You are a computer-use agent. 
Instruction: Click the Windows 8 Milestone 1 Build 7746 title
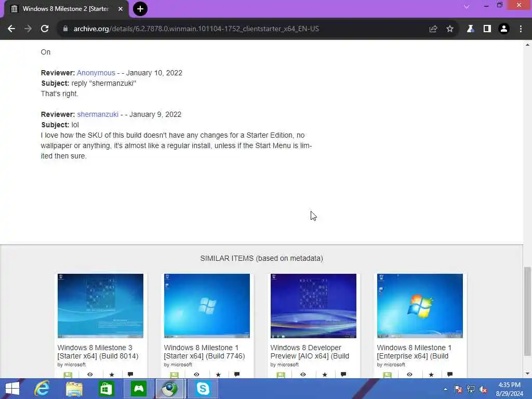click(x=205, y=352)
